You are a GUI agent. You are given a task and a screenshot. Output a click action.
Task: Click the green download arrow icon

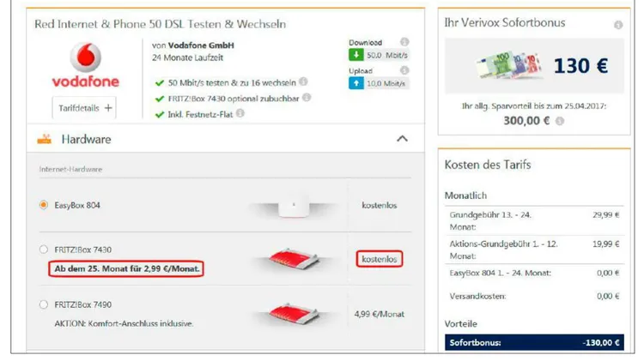click(356, 55)
